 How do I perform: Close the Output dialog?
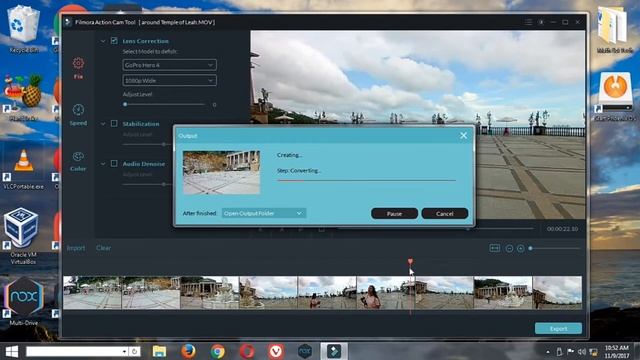[464, 135]
